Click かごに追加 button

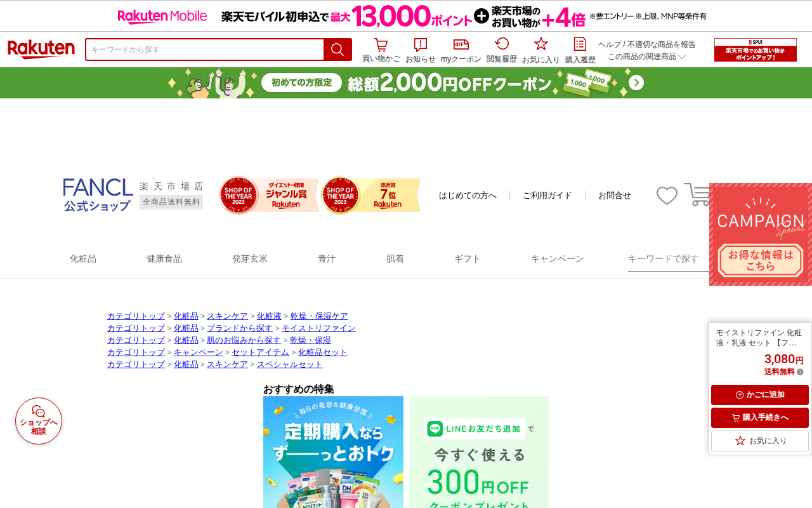tap(760, 395)
